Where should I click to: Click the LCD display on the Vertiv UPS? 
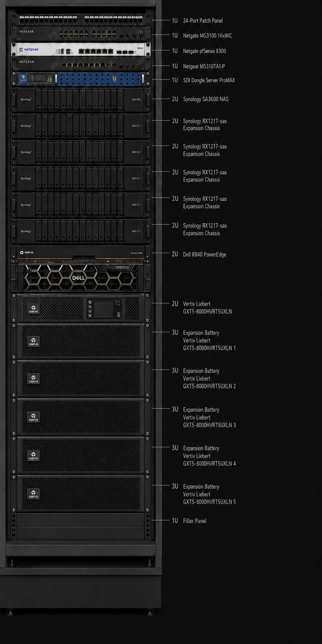point(104,309)
